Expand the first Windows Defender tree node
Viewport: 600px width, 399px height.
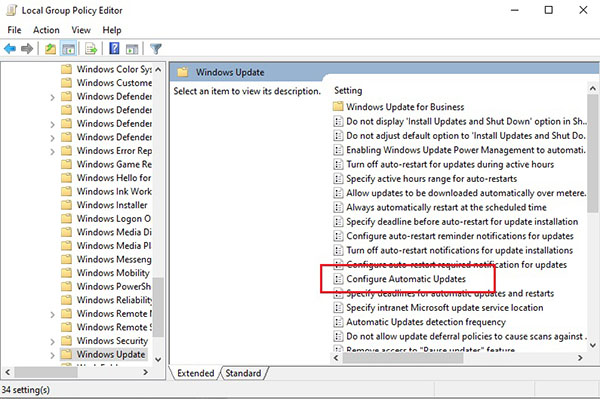(x=52, y=98)
